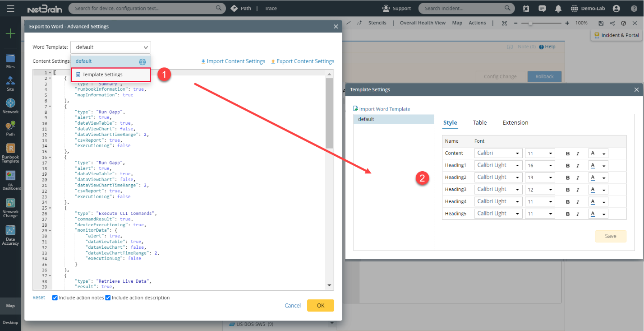Open PA Dashboard in the sidebar
Screen dimensions: 644x331
10,180
